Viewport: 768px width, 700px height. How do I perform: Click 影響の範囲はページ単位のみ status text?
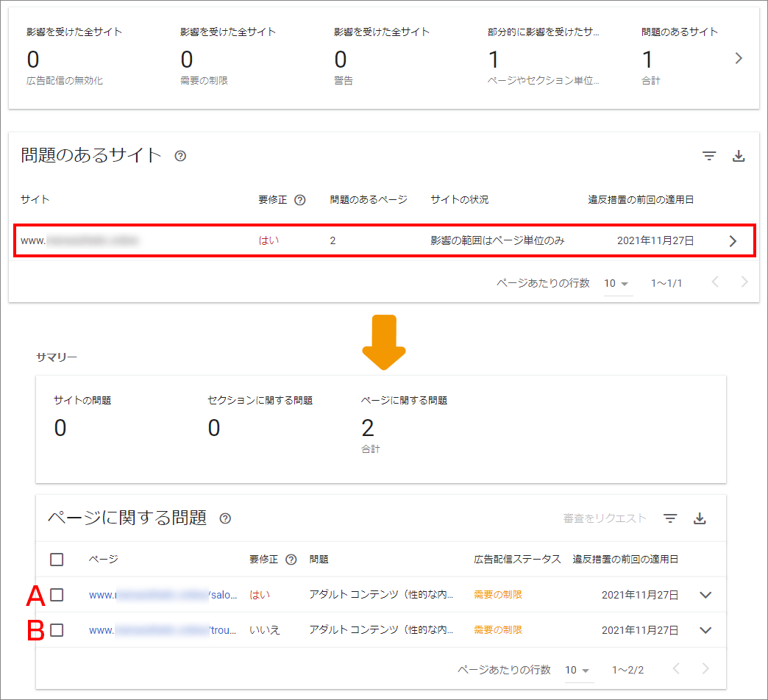coord(497,240)
